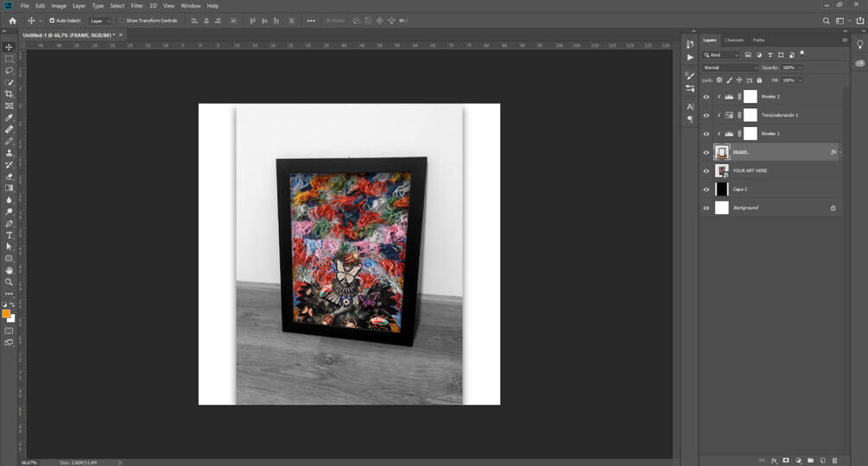Open the status bar info arrow
This screenshot has width=868, height=466.
[x=119, y=463]
